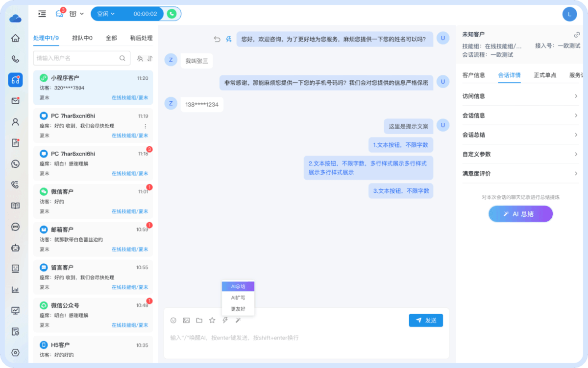Open the phone calls sidebar icon

(15, 59)
